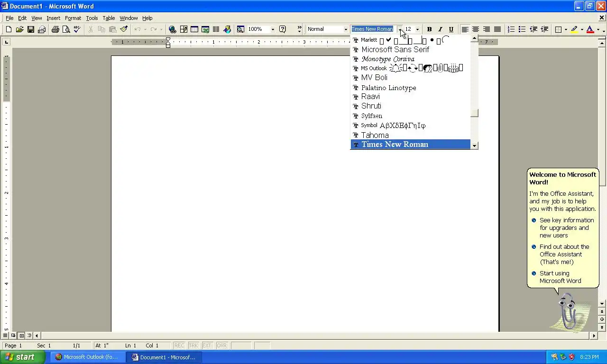The height and width of the screenshot is (364, 607).
Task: Click the Insert Hyperlink globe icon
Action: 173,29
